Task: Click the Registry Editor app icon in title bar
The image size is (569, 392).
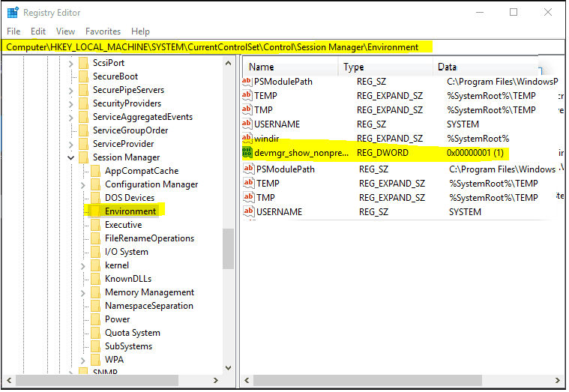Action: (x=13, y=12)
